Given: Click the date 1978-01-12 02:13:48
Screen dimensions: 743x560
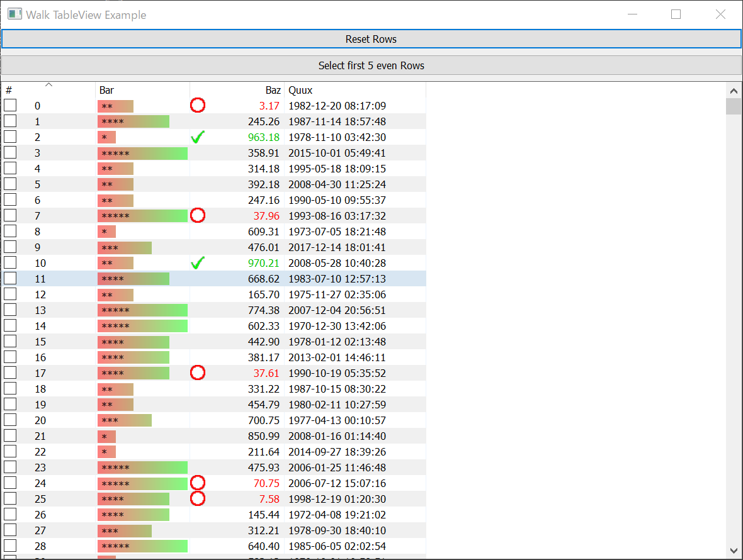Looking at the screenshot, I should (x=337, y=342).
